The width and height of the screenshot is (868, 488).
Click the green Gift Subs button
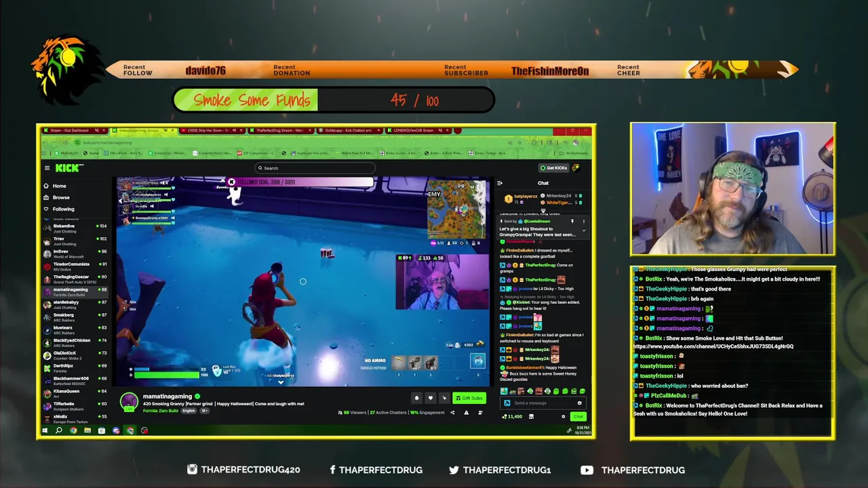[469, 398]
